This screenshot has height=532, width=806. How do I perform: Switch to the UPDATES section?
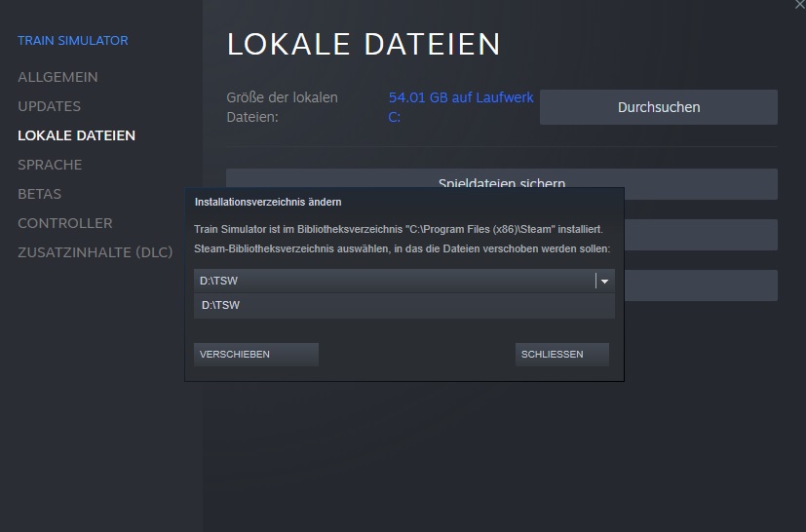(x=49, y=106)
